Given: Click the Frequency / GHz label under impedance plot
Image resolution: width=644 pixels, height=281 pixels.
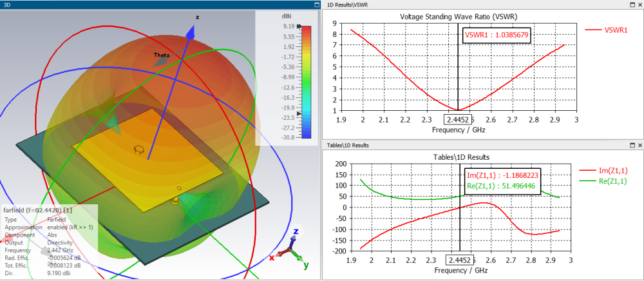Looking at the screenshot, I should point(460,270).
